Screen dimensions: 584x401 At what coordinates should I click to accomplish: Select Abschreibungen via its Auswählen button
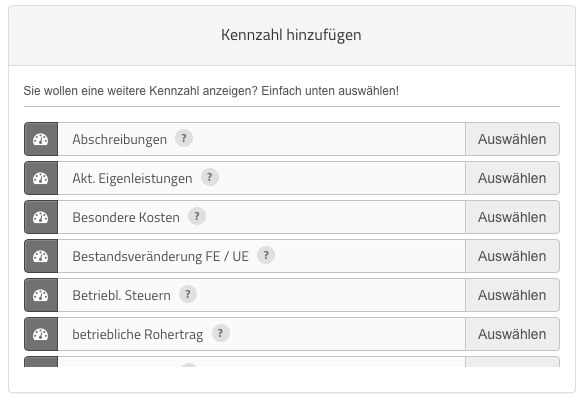[x=512, y=139]
